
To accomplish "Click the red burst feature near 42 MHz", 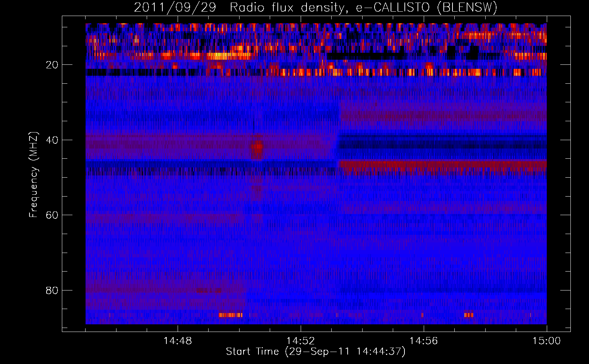I will point(257,147).
